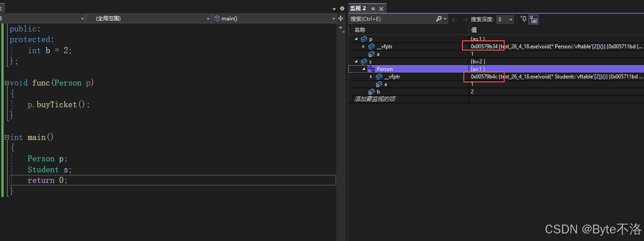644x241 pixels.
Task: Click the editor scrollbar up arrow
Action: tap(341, 27)
